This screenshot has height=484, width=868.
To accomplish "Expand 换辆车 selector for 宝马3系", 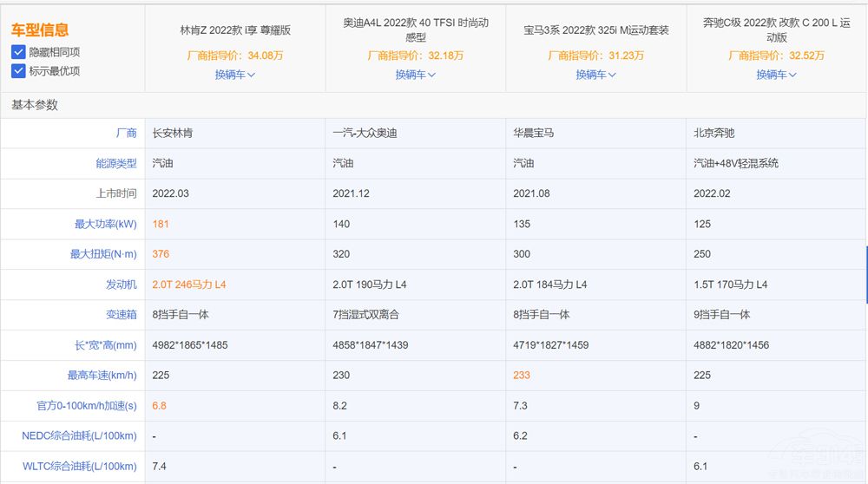I will click(596, 75).
